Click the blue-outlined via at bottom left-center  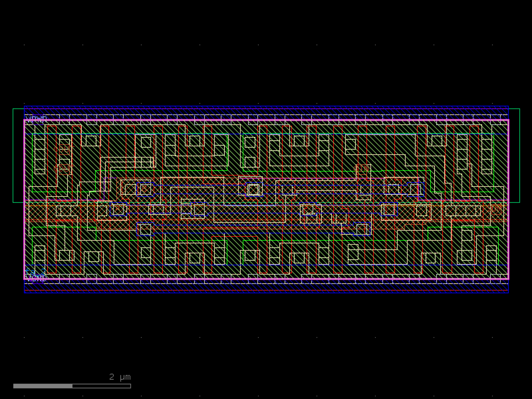pyautogui.click(x=145, y=229)
